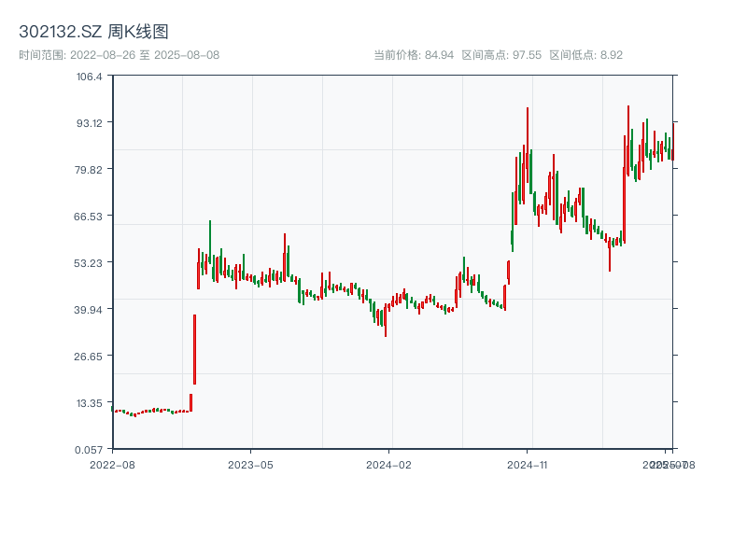The width and height of the screenshot is (747, 560).
Task: Click the 39.94 y-axis price label
Action: pos(89,310)
